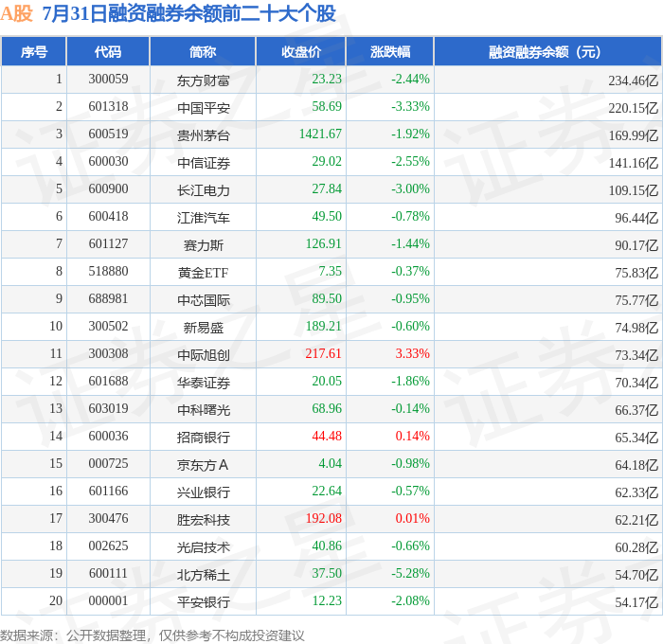Select stock name 兴业银行
Image resolution: width=663 pixels, height=644 pixels.
(204, 492)
